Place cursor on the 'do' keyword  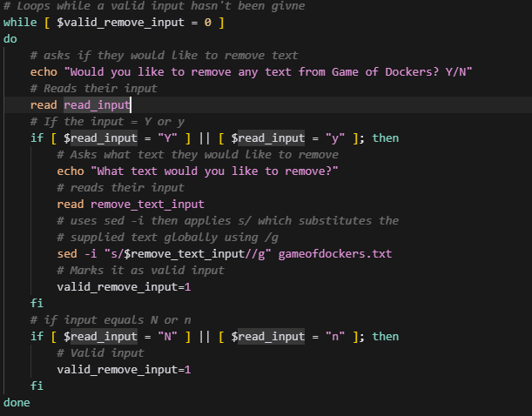tap(10, 39)
